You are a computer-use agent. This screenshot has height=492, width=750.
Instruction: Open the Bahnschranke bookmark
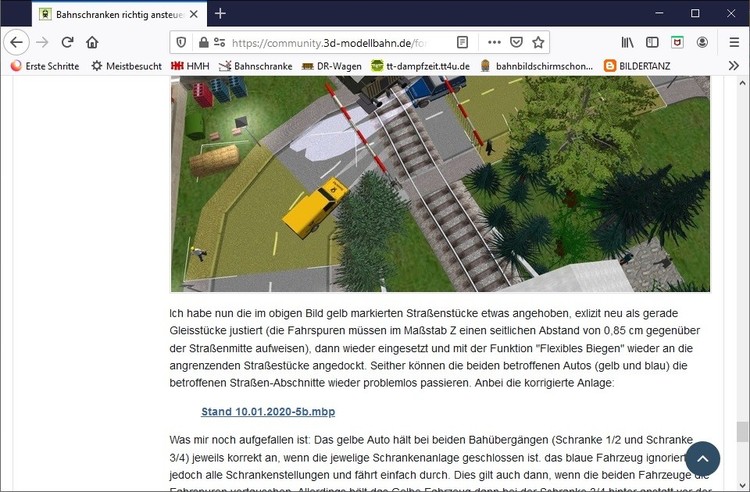tap(255, 66)
